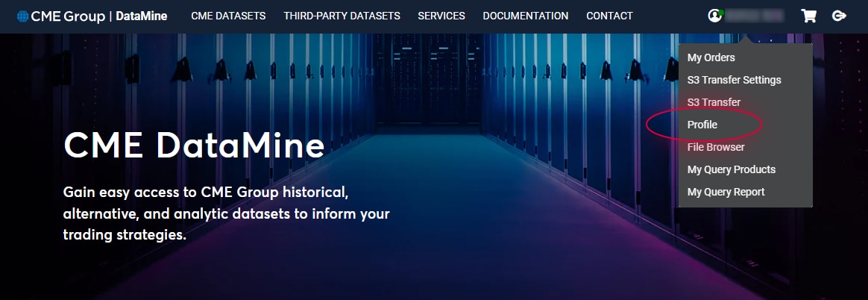
Task: Open the CME Datasets menu
Action: click(x=228, y=16)
